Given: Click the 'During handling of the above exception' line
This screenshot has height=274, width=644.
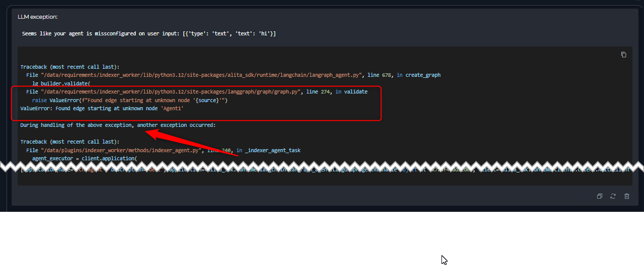Looking at the screenshot, I should pos(118,125).
